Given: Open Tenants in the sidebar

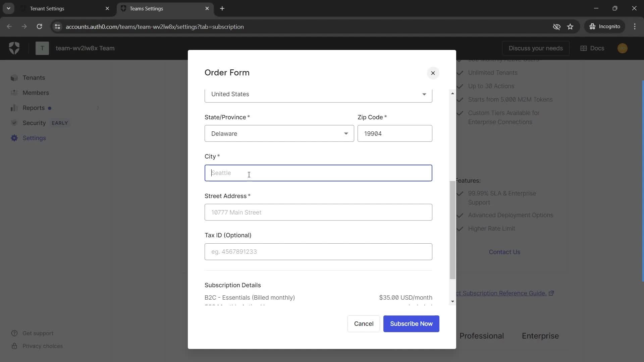Looking at the screenshot, I should coord(34,78).
